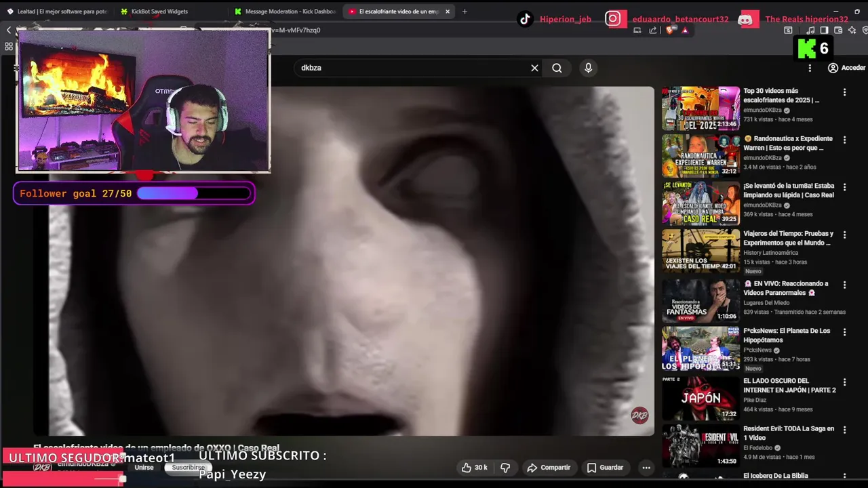This screenshot has width=868, height=488.
Task: Click the share page icon in address bar
Action: (x=652, y=30)
